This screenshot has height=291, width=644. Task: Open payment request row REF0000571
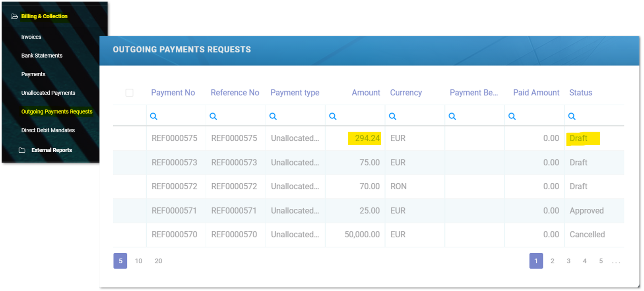point(174,211)
